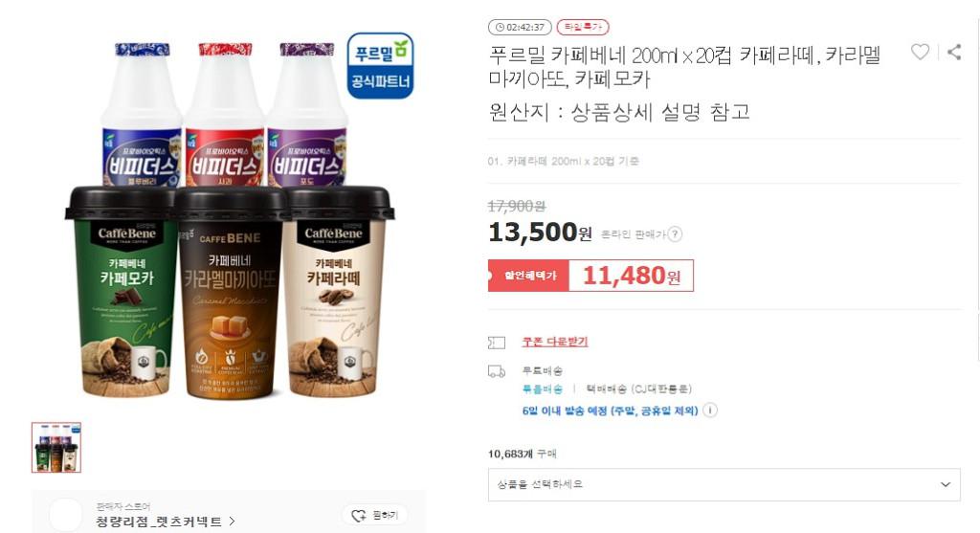The width and height of the screenshot is (980, 533).
Task: Select the product thumbnail image
Action: pyautogui.click(x=56, y=448)
